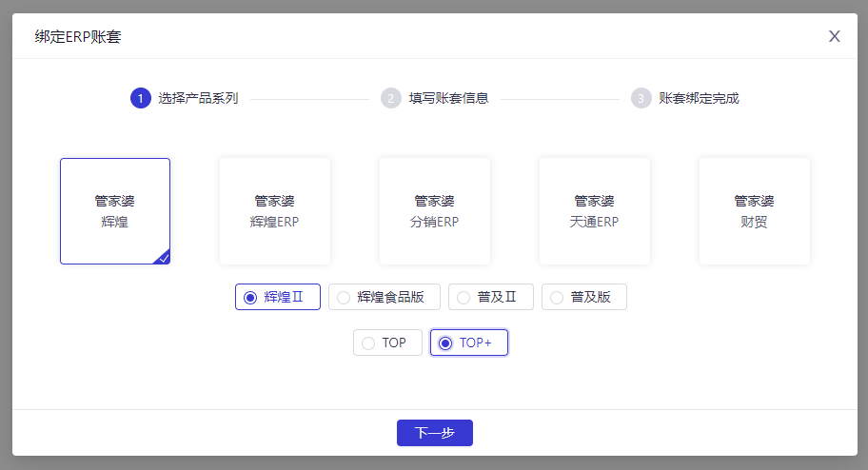Pick the 管家婆 分销ERP product card
The image size is (868, 470).
[x=435, y=211]
